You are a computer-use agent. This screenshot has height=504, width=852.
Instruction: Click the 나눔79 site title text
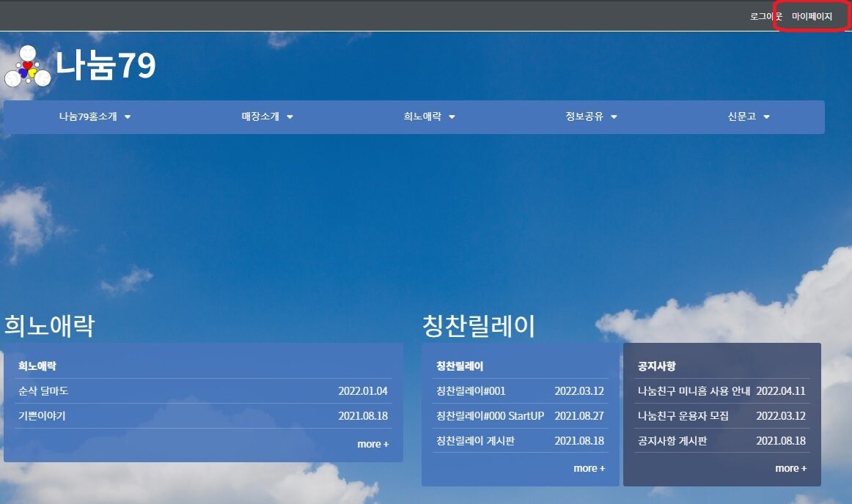point(106,67)
